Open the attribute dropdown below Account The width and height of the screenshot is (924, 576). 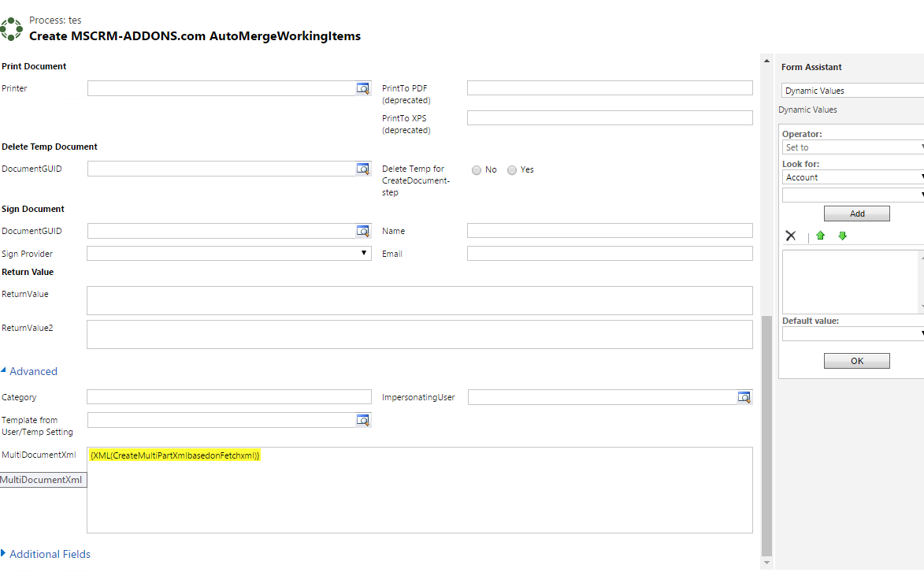[x=852, y=195]
